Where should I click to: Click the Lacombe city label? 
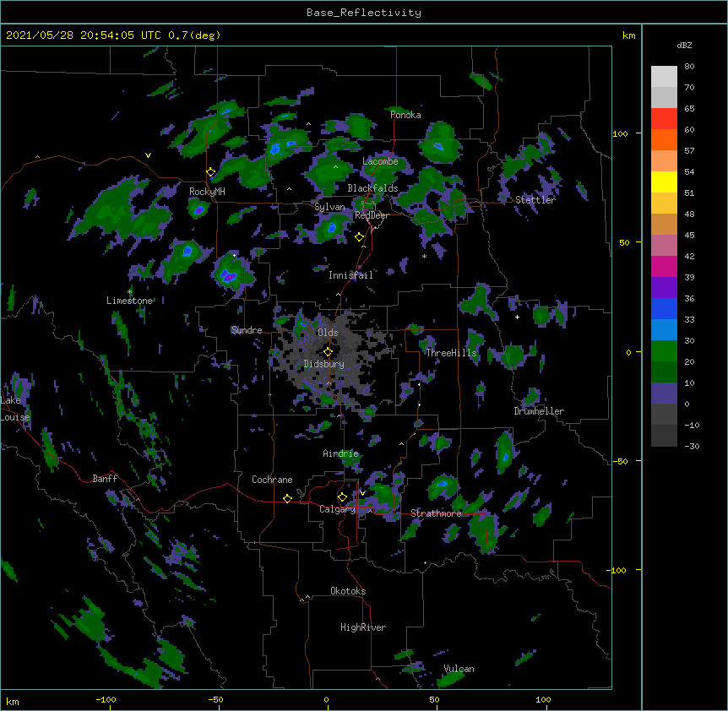tap(380, 161)
